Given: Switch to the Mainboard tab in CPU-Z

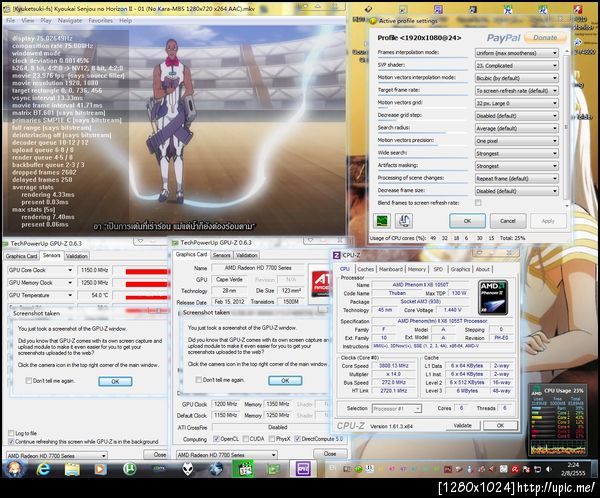Looking at the screenshot, I should click(x=391, y=269).
